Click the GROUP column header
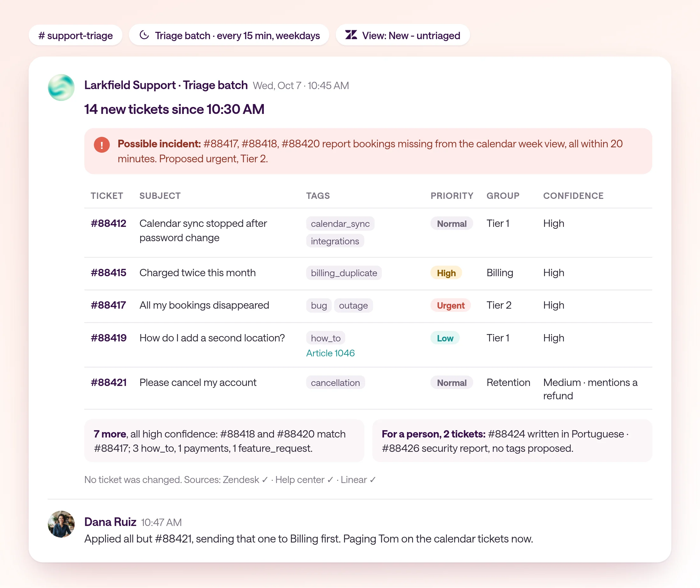This screenshot has width=700, height=588. point(503,196)
